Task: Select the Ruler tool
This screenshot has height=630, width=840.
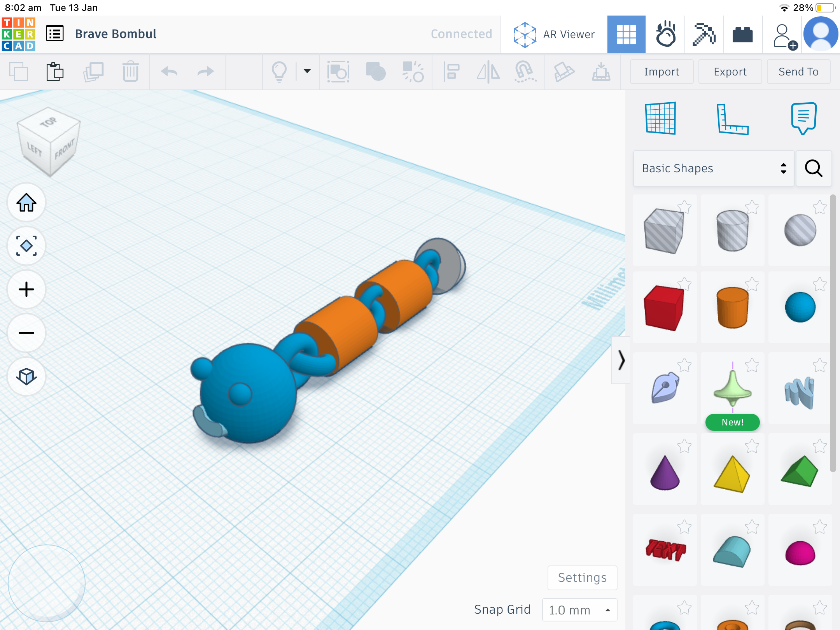Action: 732,119
